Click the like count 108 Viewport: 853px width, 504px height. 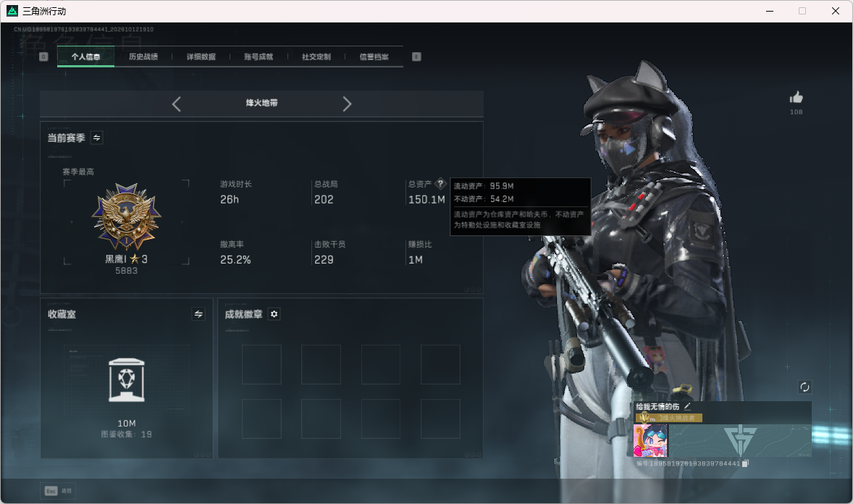(796, 112)
